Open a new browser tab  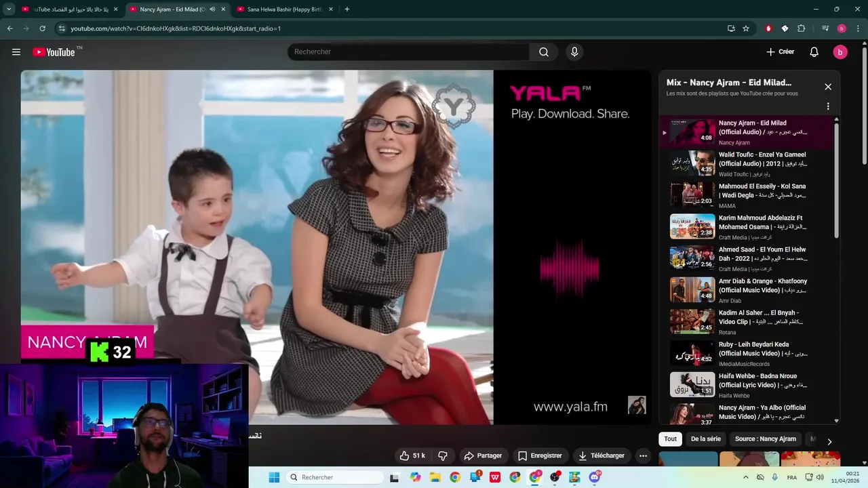347,9
